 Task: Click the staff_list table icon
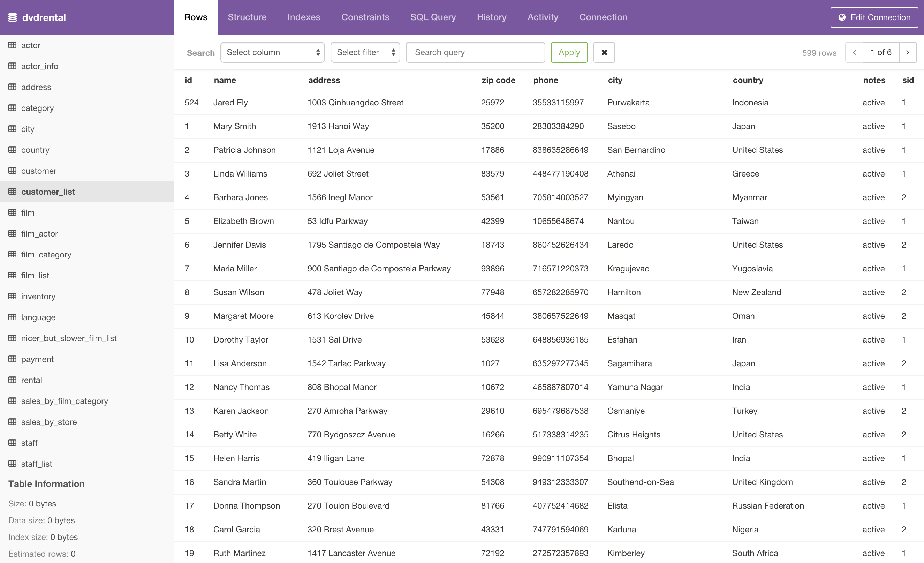point(12,463)
